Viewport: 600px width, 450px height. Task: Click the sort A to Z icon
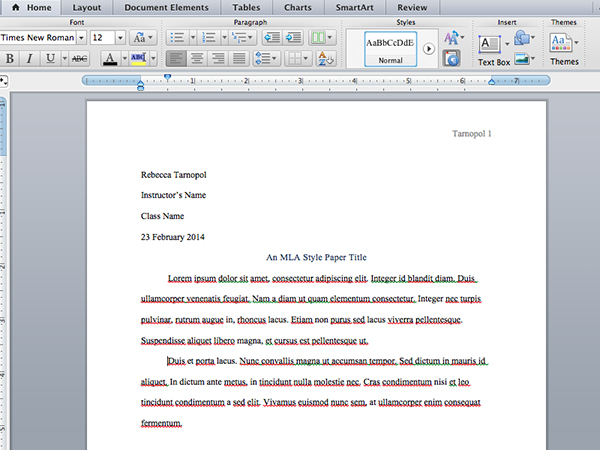[326, 59]
